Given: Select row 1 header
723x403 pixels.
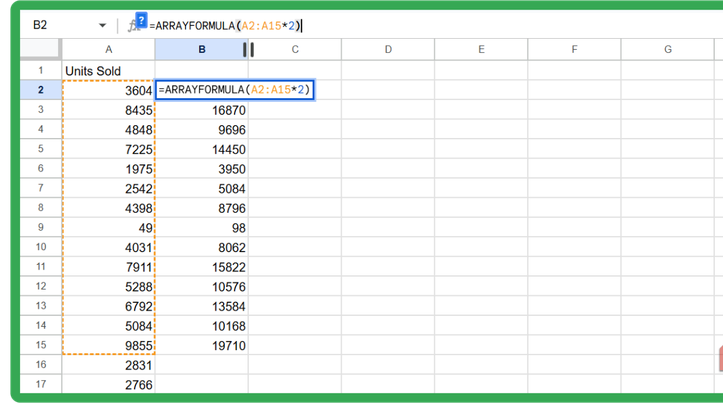Looking at the screenshot, I should 41,70.
